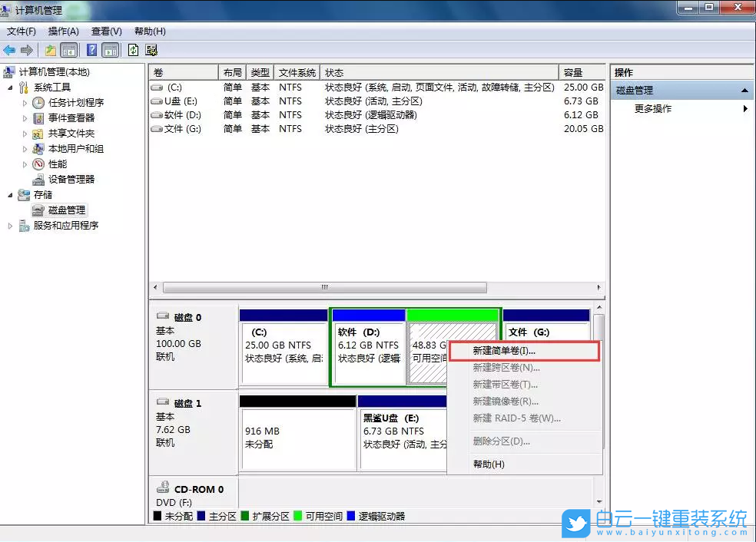Click the disk settings icon after Refresh
Image resolution: width=756 pixels, height=542 pixels.
(151, 50)
